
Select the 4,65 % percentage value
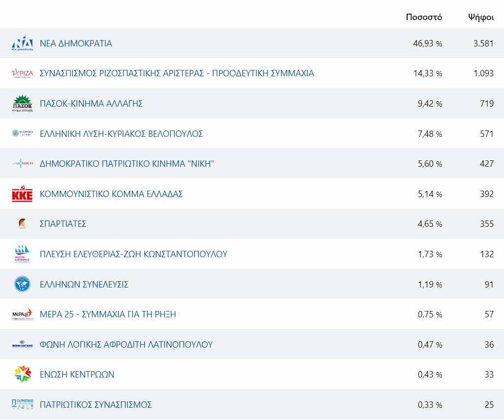click(430, 224)
